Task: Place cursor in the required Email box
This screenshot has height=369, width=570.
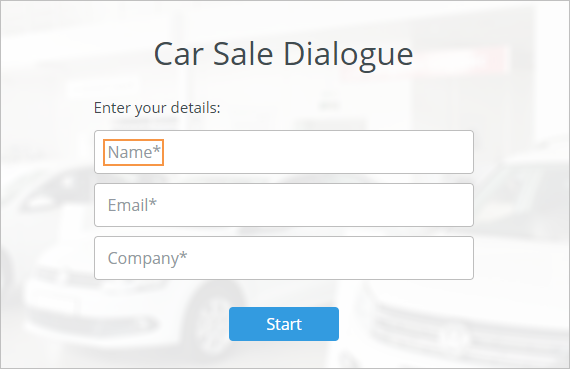Action: 284,205
